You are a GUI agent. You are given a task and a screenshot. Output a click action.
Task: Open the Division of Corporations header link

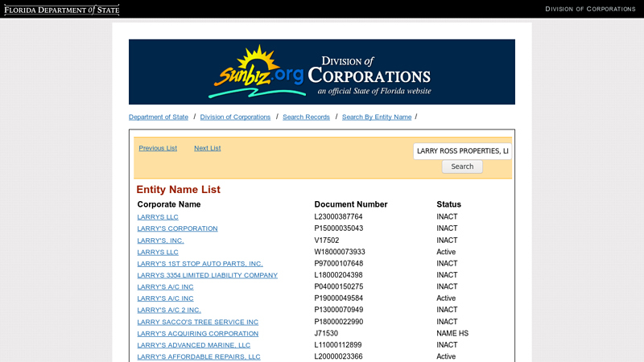(x=590, y=9)
